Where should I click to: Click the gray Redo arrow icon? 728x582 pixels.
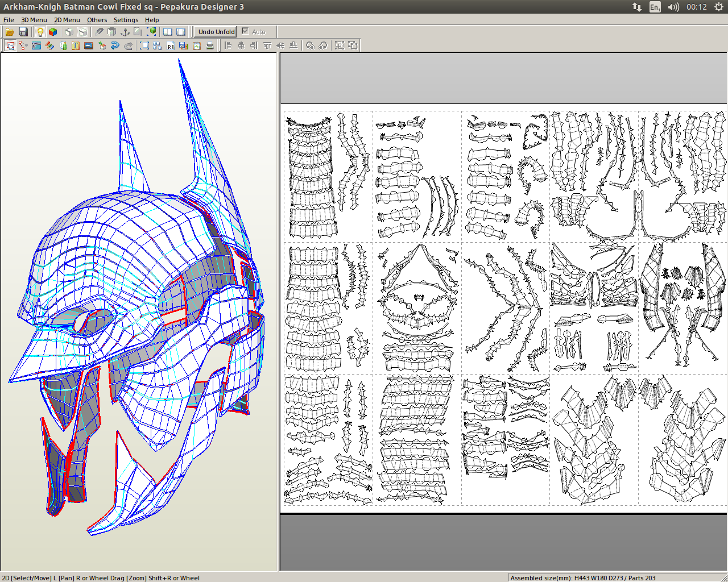[128, 45]
